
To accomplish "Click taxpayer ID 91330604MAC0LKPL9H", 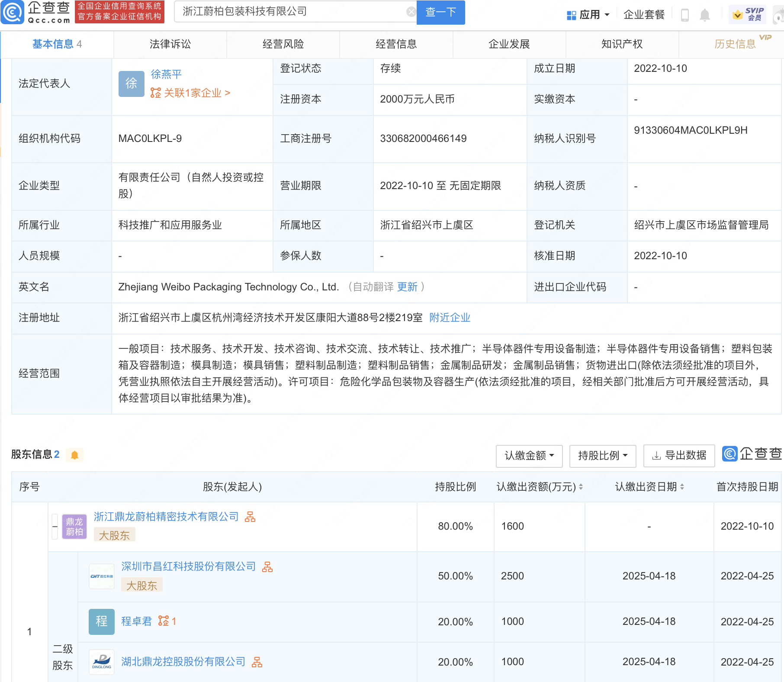I will (x=691, y=130).
